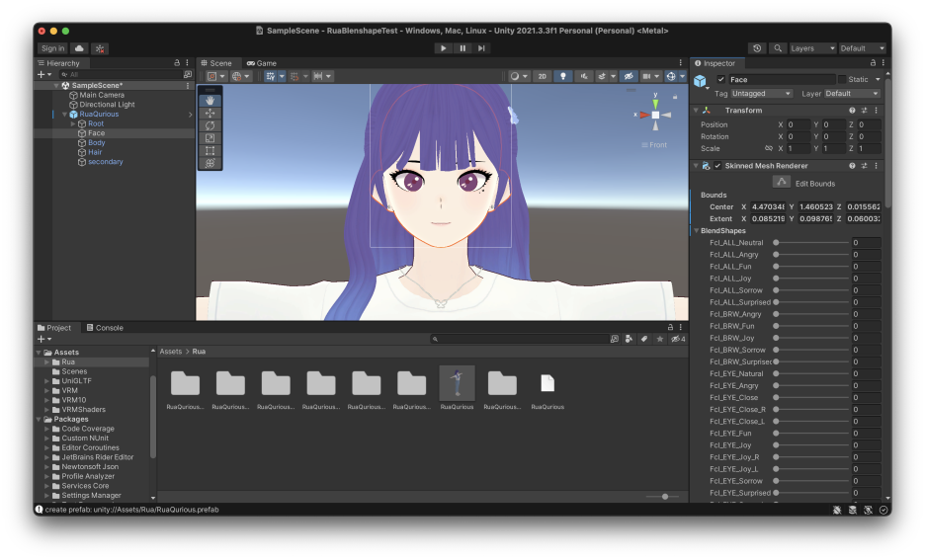Select the Transform tool in scene overlay
925x560 pixels.
[210, 163]
